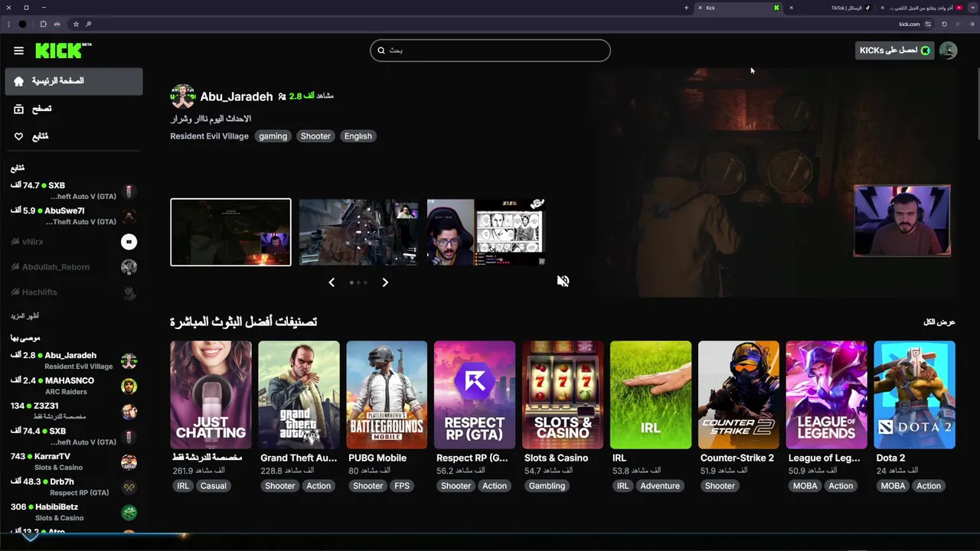Click Z3Z31 avatar in recommended list
The image size is (980, 551).
pyautogui.click(x=129, y=412)
